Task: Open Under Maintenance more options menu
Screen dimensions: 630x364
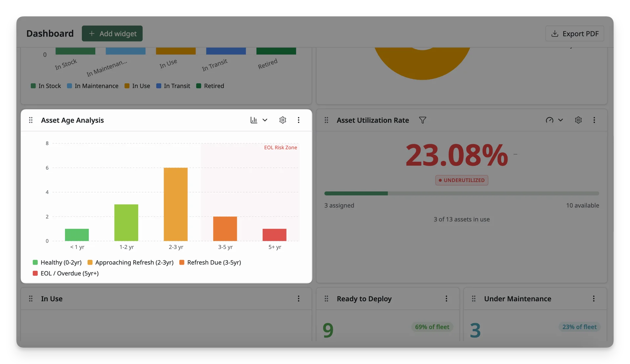Action: [594, 298]
